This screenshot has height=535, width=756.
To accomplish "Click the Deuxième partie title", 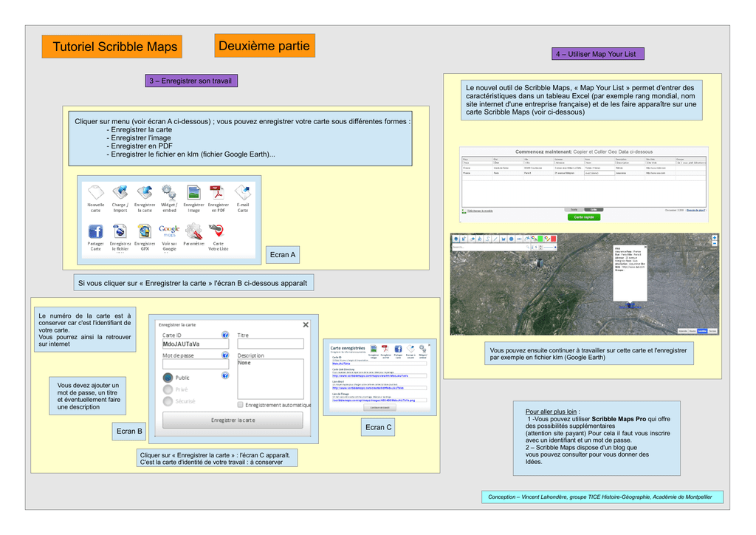I will 264,46.
